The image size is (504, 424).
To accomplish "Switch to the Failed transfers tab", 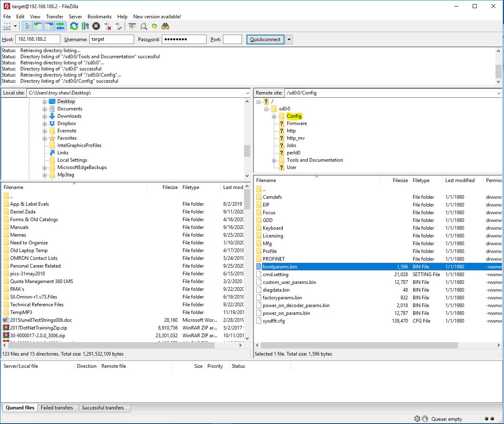I will [57, 408].
